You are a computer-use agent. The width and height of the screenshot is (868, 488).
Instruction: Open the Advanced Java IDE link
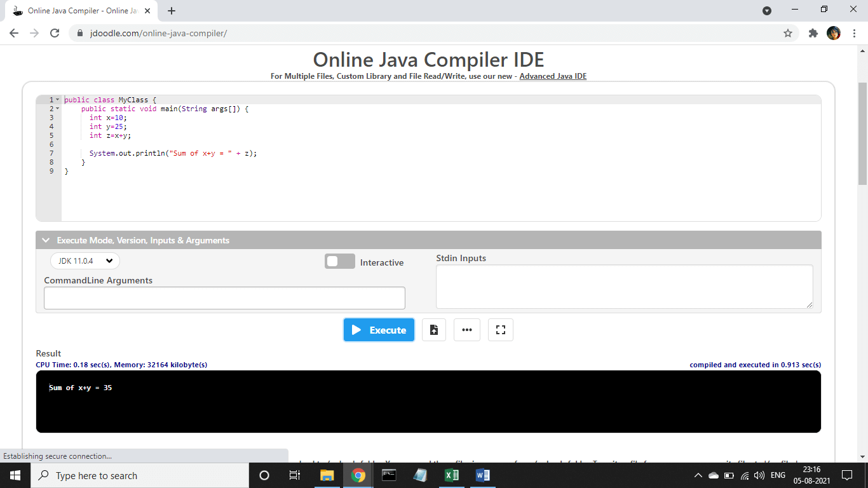point(553,76)
